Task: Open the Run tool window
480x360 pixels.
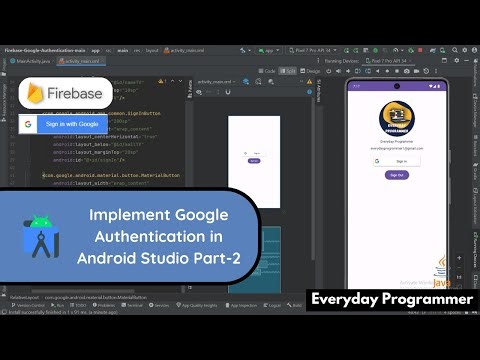Action: 57,305
